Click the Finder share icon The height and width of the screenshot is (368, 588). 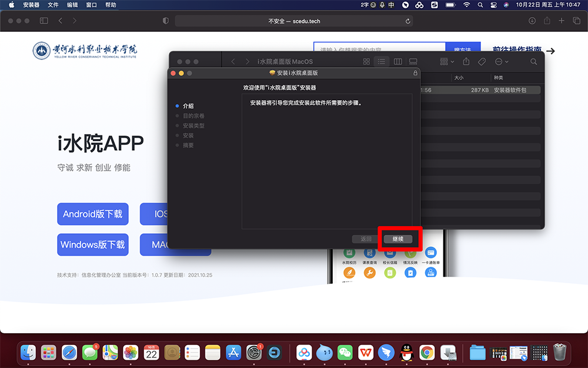pos(466,62)
